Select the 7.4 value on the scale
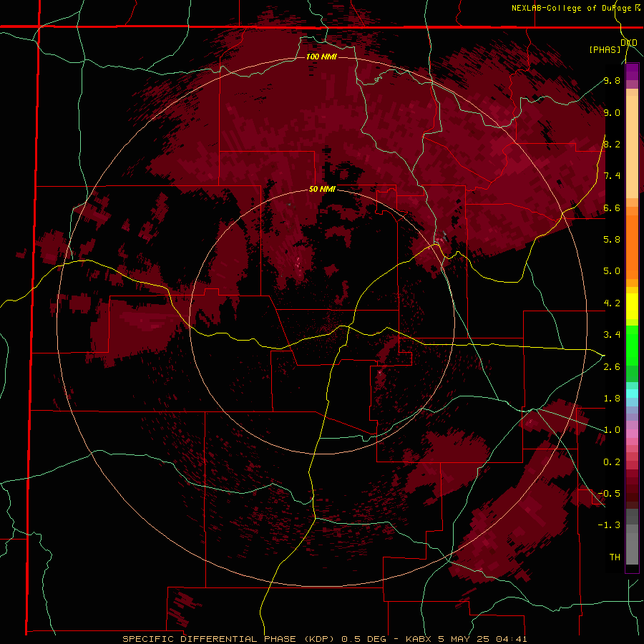Image resolution: width=644 pixels, height=644 pixels. [x=612, y=176]
